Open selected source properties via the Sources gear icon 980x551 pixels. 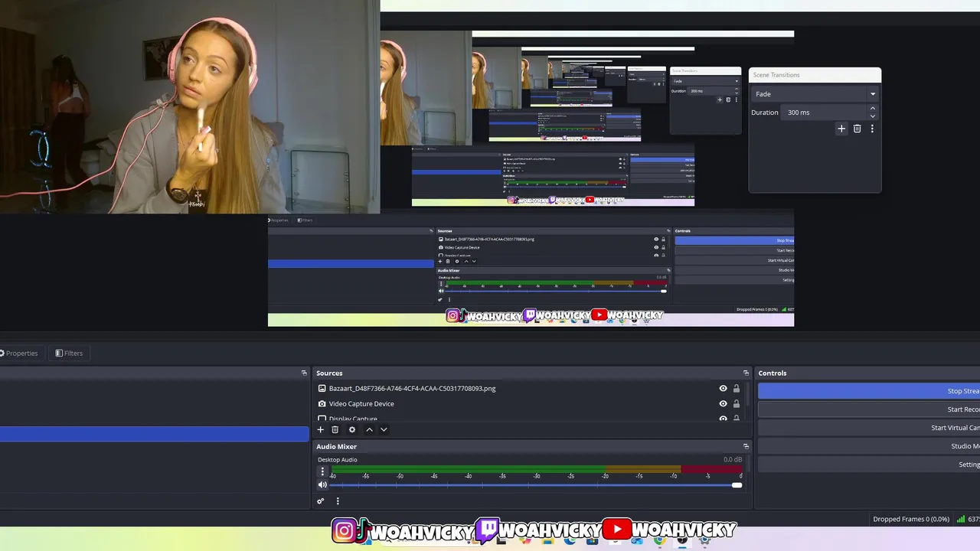coord(352,429)
